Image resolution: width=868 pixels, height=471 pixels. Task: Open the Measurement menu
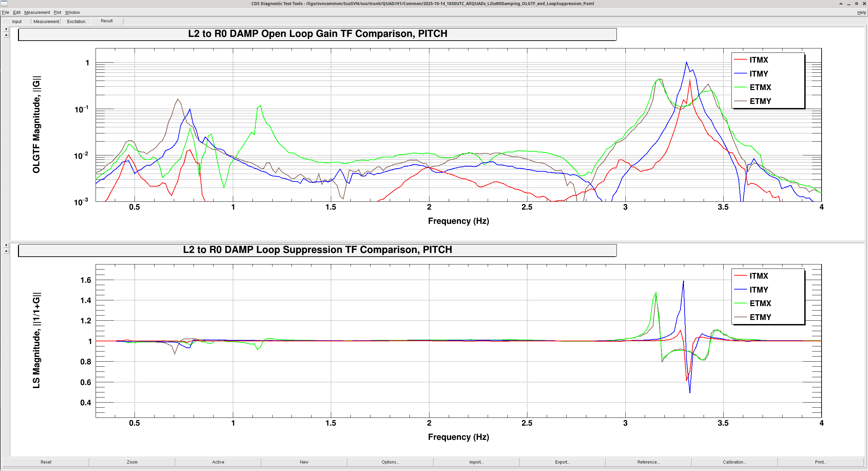(x=37, y=13)
